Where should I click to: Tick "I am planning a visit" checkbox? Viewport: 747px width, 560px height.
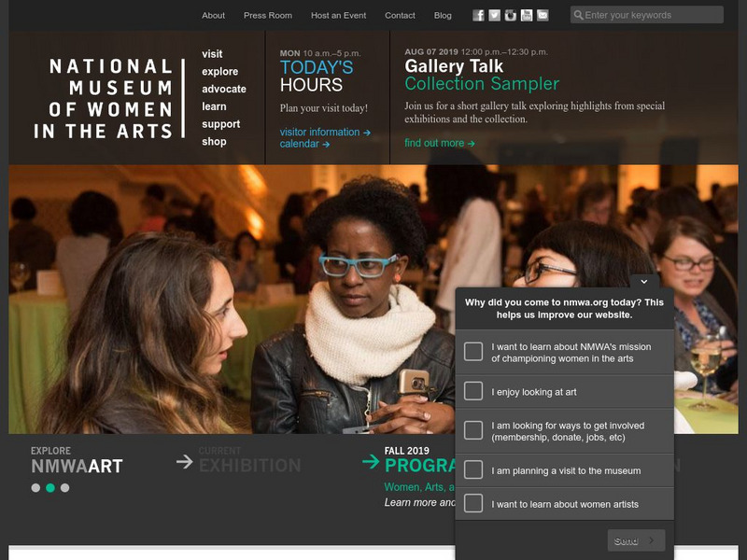473,469
